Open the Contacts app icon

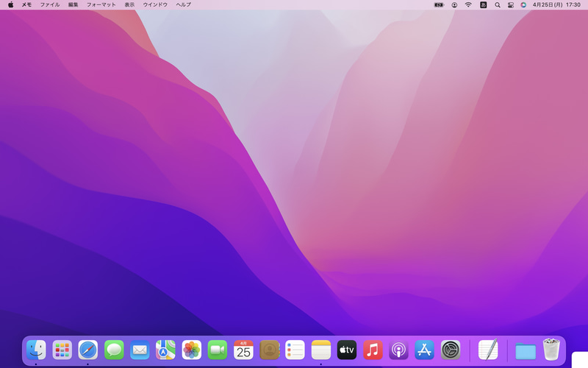point(270,350)
